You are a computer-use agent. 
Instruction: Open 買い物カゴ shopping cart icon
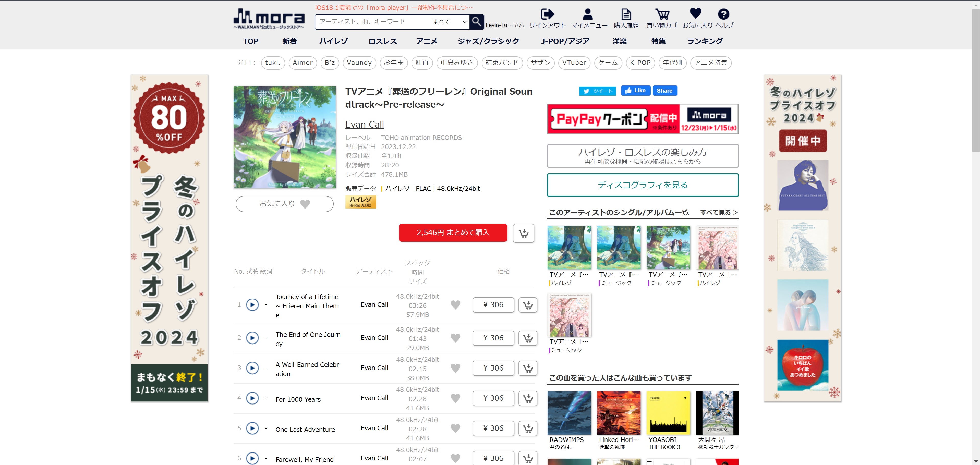tap(662, 15)
